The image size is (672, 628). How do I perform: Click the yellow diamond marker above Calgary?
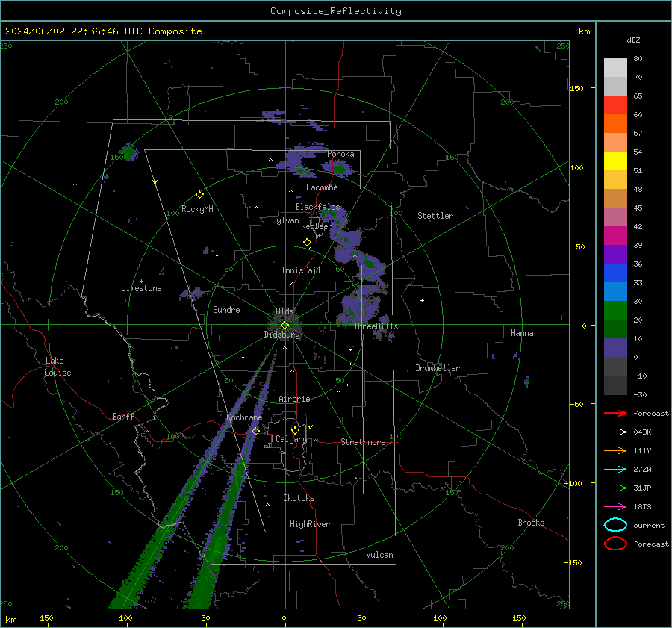pyautogui.click(x=295, y=430)
